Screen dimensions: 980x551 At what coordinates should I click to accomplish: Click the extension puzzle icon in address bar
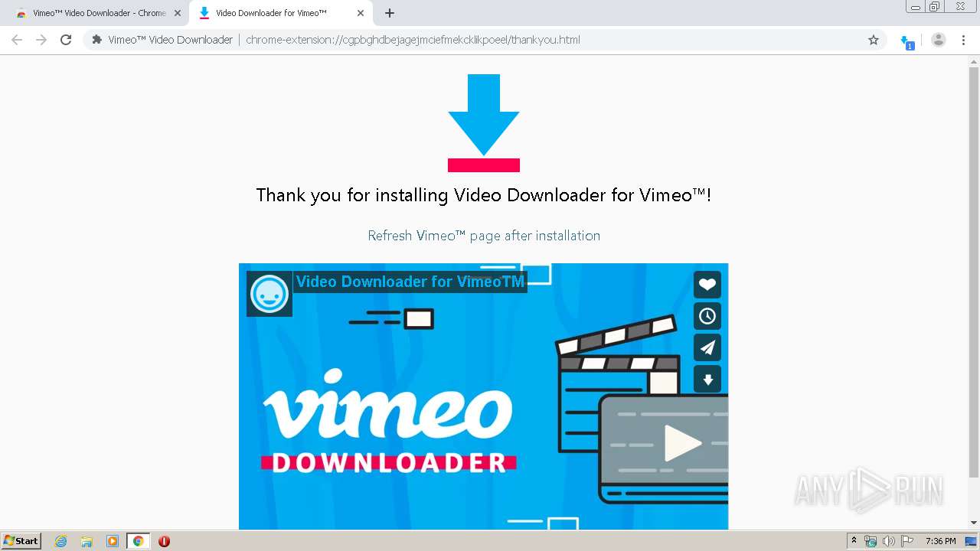[x=96, y=40]
